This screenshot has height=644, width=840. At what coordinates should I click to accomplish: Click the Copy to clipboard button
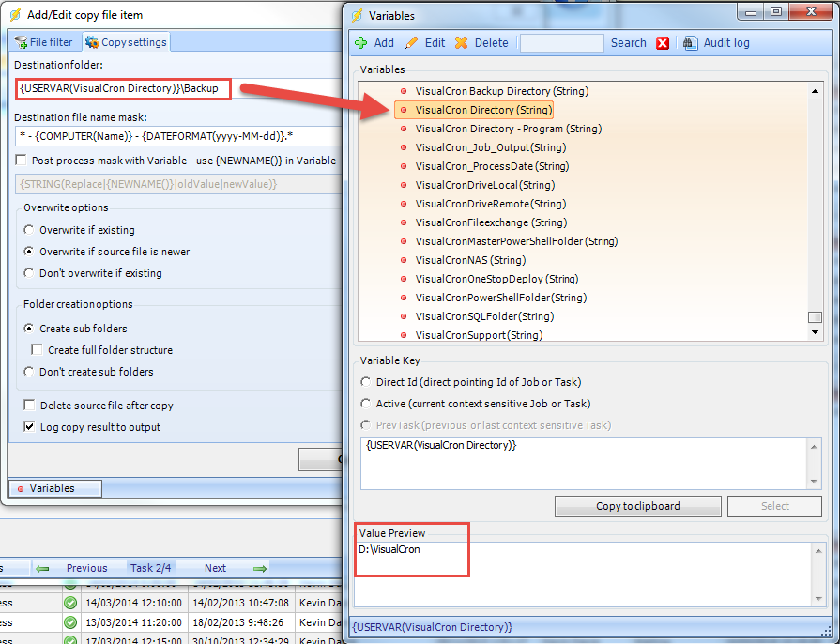[637, 506]
